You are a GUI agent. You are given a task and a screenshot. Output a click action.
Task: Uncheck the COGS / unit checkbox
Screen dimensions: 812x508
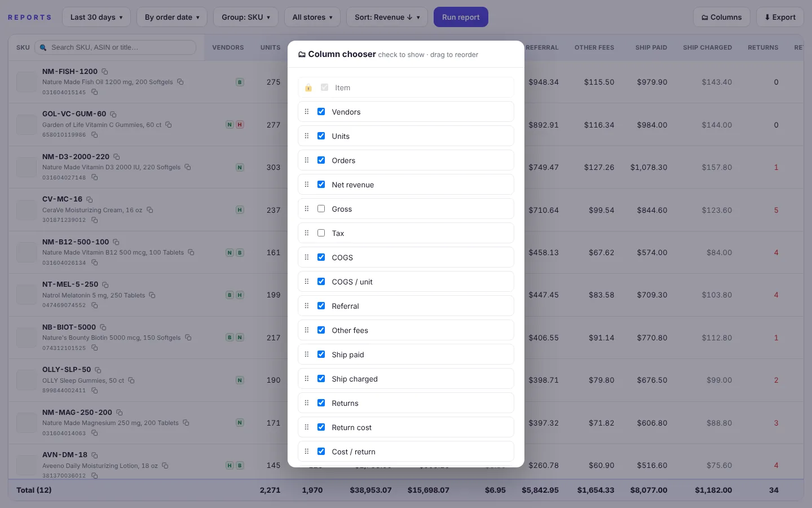(x=321, y=282)
